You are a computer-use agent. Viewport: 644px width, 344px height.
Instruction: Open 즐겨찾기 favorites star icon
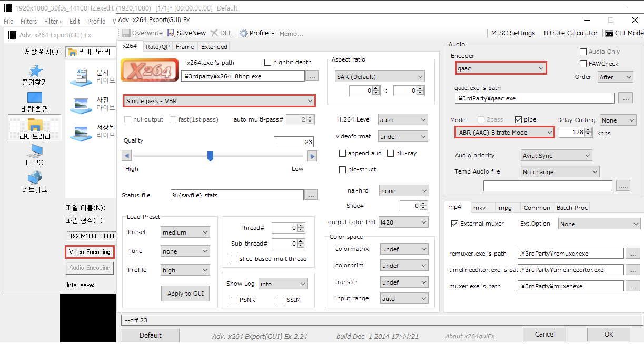[x=35, y=71]
